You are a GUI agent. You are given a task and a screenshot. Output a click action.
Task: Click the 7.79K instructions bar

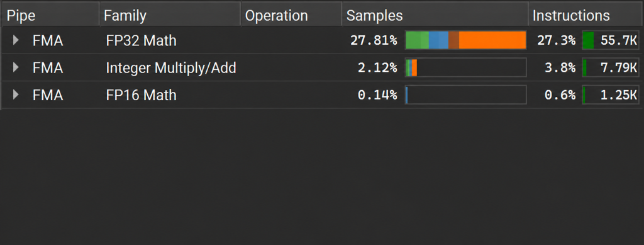point(611,67)
